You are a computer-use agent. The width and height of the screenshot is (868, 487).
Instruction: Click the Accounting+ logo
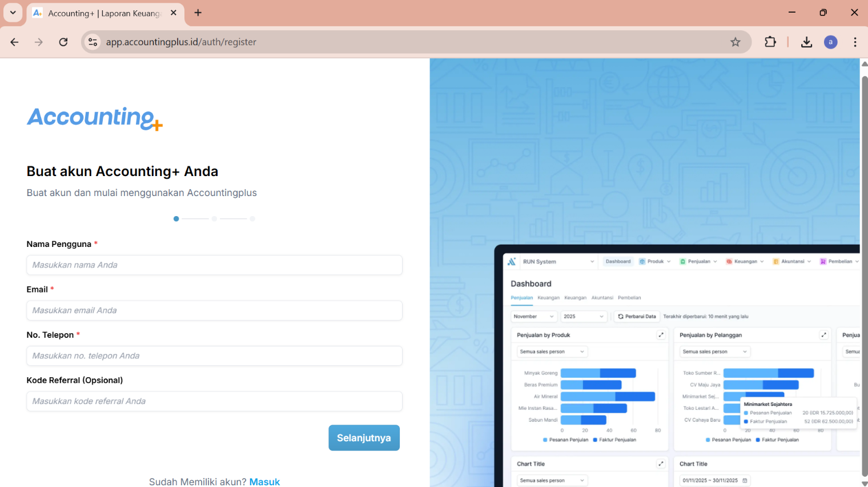click(x=95, y=119)
